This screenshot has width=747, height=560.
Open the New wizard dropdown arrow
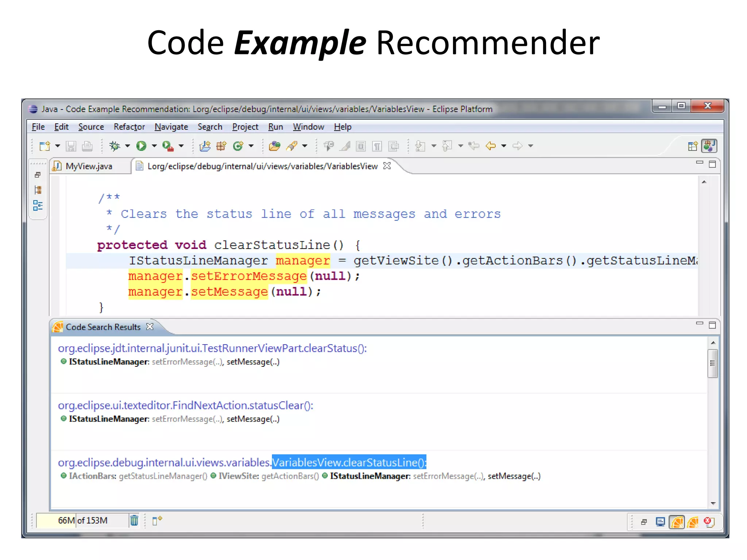[58, 146]
